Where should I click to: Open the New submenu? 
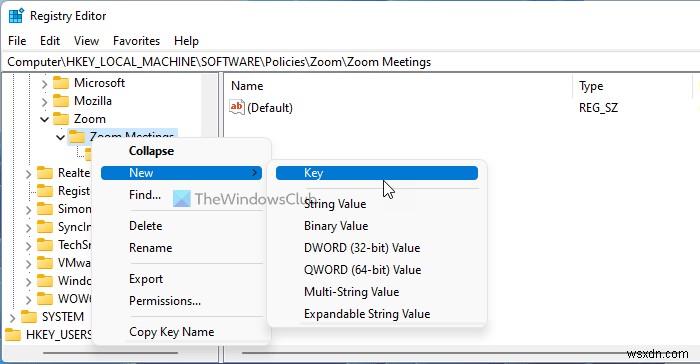pyautogui.click(x=181, y=173)
